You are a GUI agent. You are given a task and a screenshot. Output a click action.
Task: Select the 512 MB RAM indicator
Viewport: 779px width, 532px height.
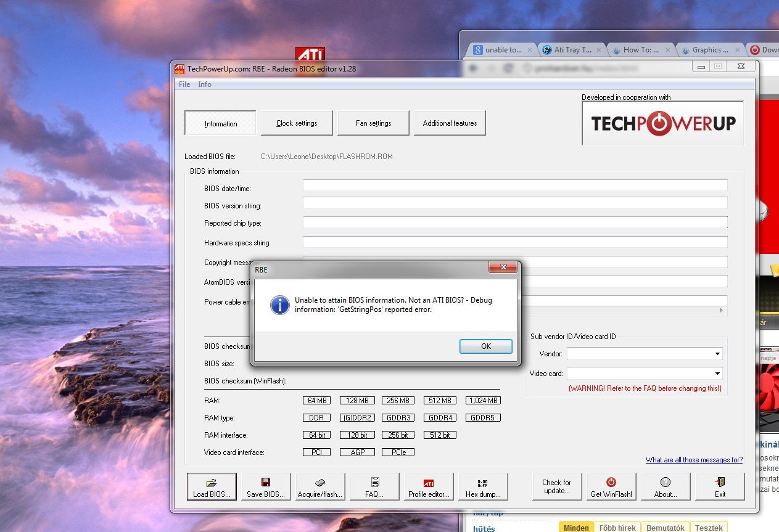click(x=440, y=400)
